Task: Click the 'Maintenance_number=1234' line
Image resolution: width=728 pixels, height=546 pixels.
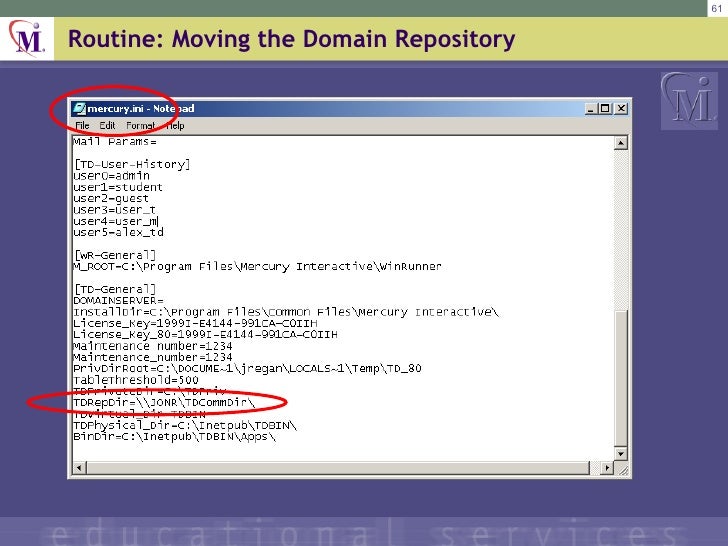Action: coord(152,357)
